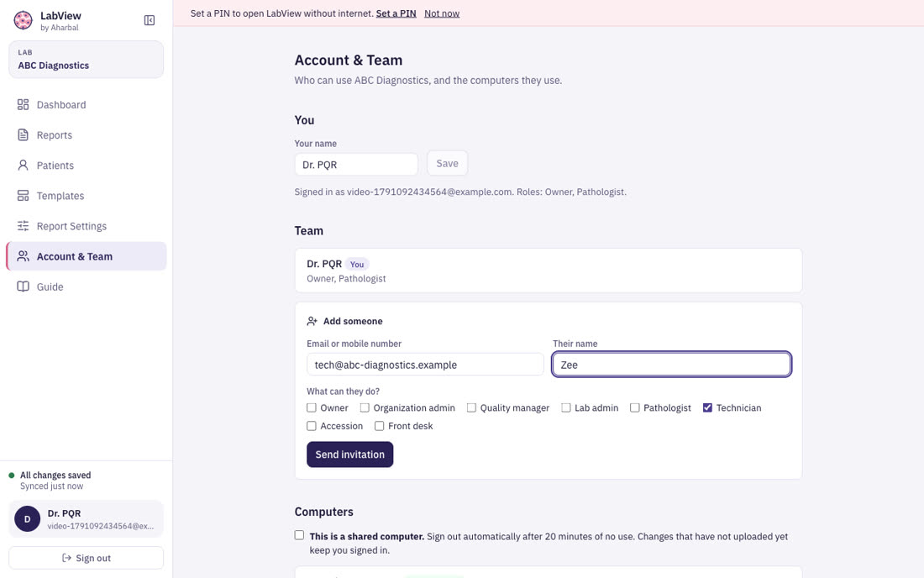Tick the Accession checkbox
This screenshot has width=924, height=578.
click(312, 426)
